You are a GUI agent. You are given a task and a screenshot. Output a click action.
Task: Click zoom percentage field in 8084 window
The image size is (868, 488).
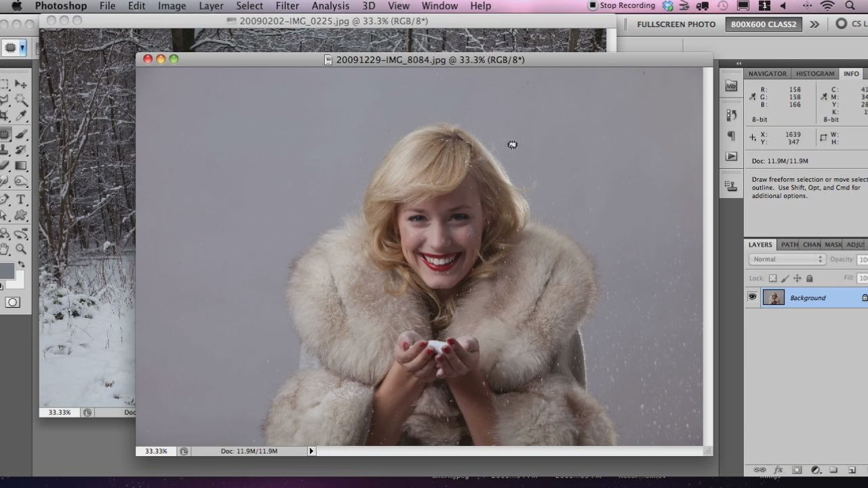(157, 451)
